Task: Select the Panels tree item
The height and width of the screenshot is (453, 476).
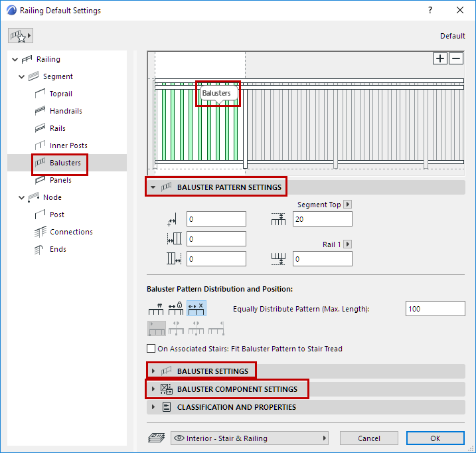Action: [60, 180]
